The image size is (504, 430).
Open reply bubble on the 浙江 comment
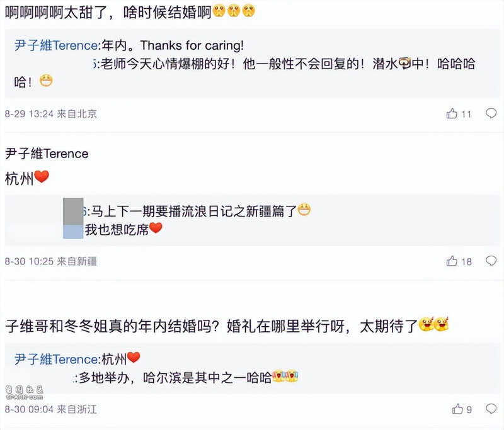[x=491, y=409]
